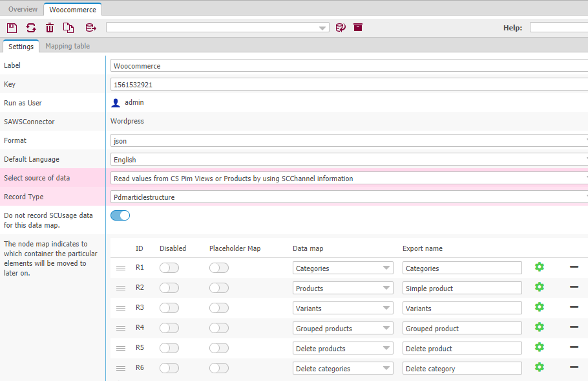
Task: Toggle Placeholder Map switch for row R3
Action: tap(219, 308)
